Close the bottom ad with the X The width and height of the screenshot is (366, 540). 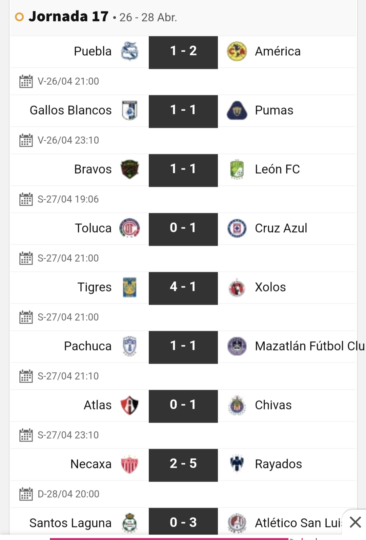355,522
